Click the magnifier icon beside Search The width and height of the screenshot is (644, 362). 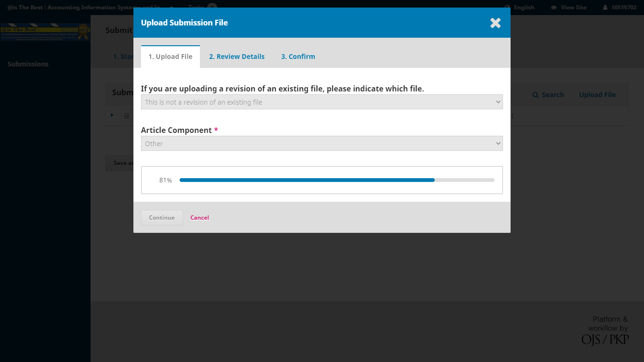click(x=536, y=95)
